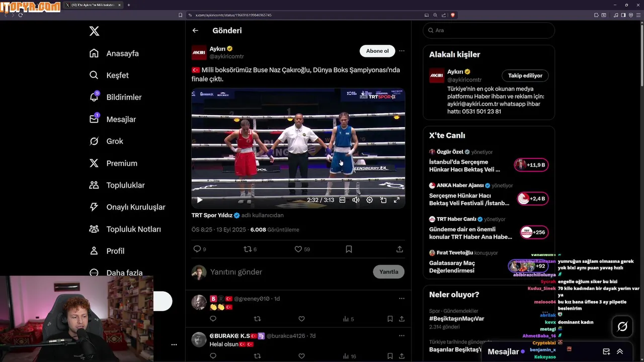Image resolution: width=644 pixels, height=362 pixels.
Task: Click the Yanıtla button
Action: click(x=388, y=272)
